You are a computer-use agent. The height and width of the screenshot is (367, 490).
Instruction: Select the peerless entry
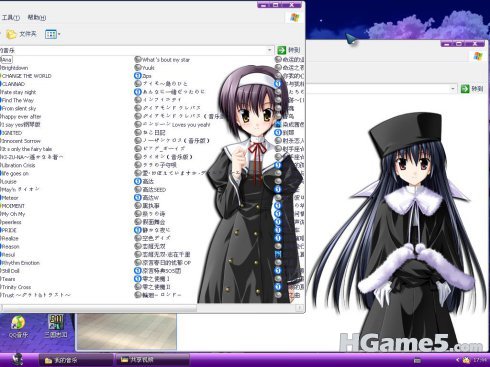[x=11, y=222]
